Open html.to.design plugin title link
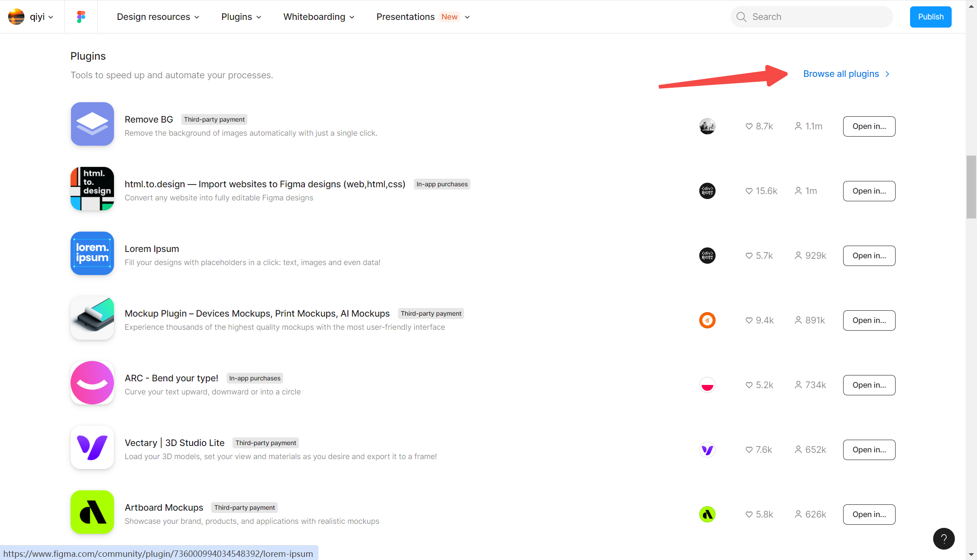 [265, 184]
